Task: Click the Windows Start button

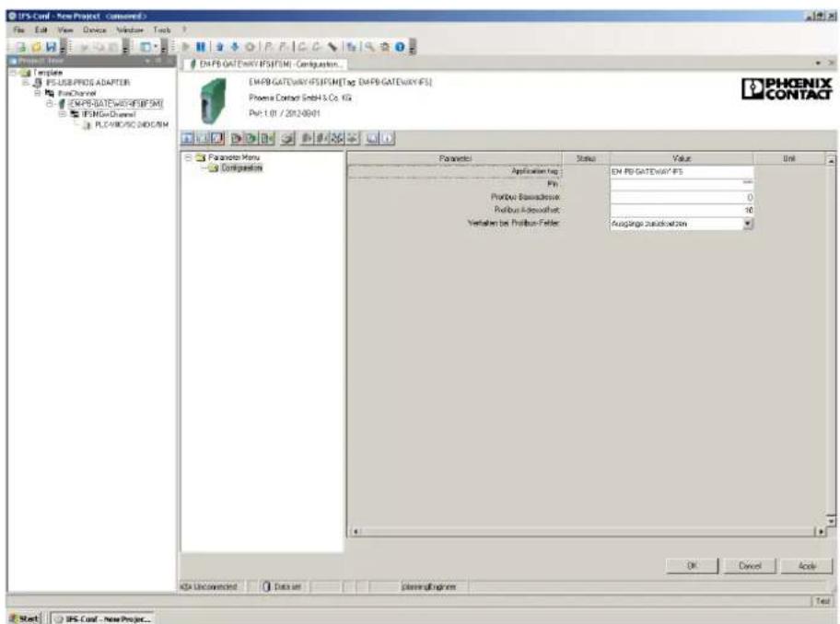Action: click(25, 618)
